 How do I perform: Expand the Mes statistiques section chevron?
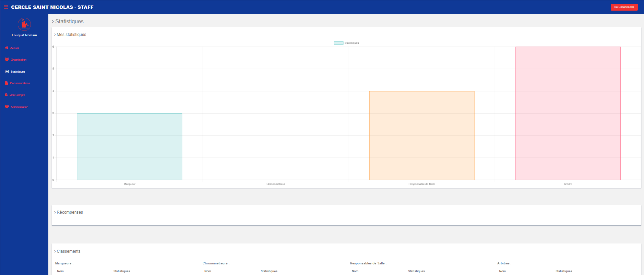[x=55, y=35]
